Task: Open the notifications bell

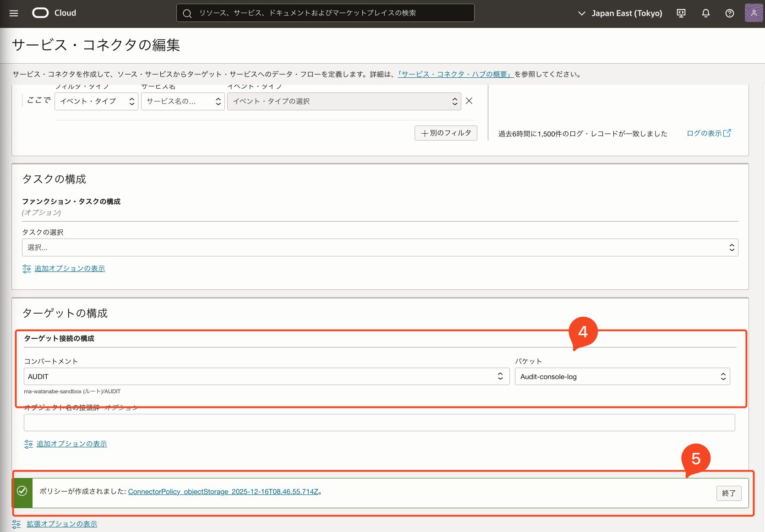Action: (x=705, y=13)
